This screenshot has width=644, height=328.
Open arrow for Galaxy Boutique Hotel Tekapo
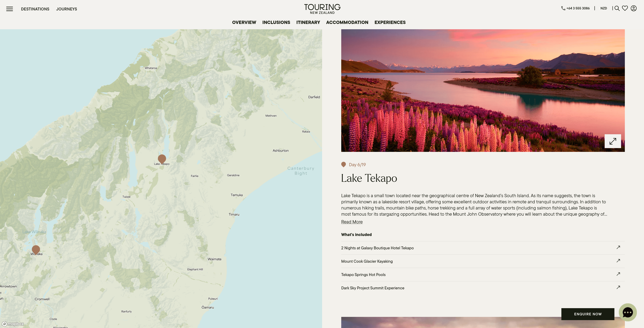pyautogui.click(x=618, y=247)
